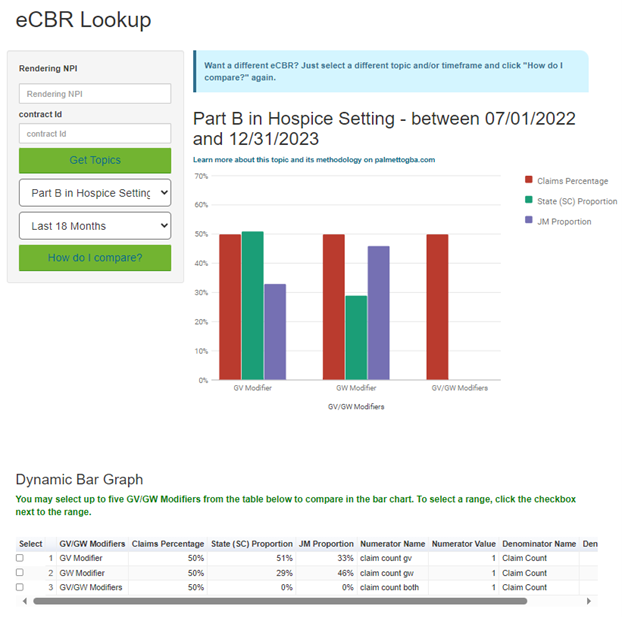The width and height of the screenshot is (622, 618).
Task: Click the contract Id input field
Action: coord(95,133)
